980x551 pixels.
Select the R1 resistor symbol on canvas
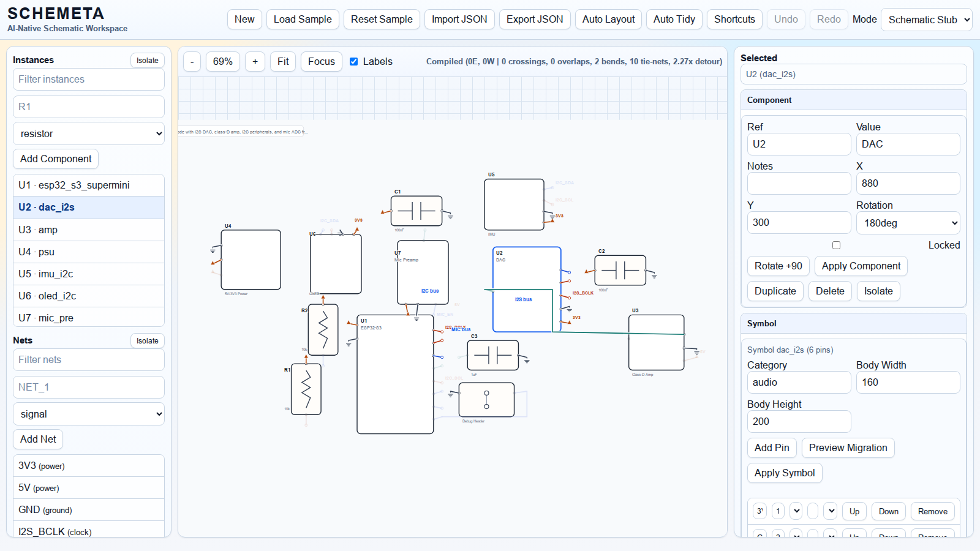click(306, 389)
